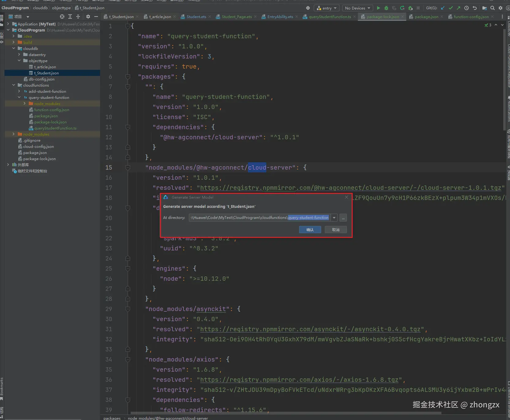510x420 pixels.
Task: Expand directory path history dropdown
Action: point(334,218)
